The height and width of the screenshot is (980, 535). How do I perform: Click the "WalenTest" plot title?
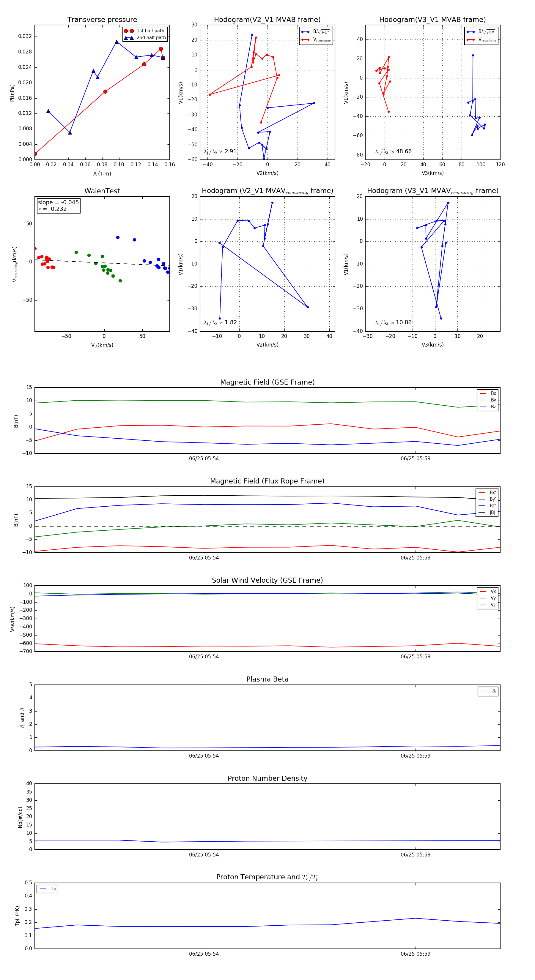pyautogui.click(x=102, y=191)
